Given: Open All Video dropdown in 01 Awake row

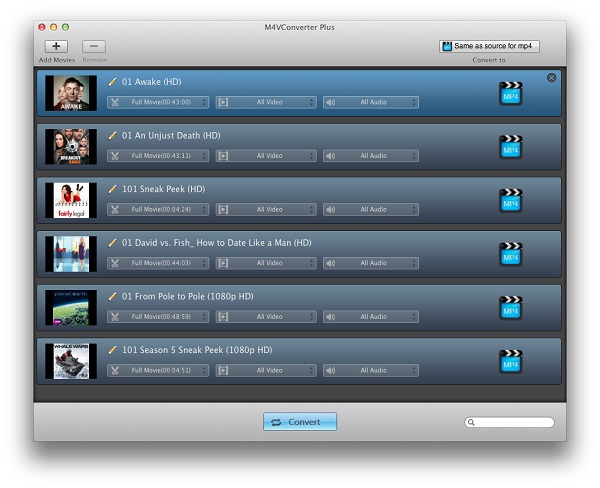Looking at the screenshot, I should tap(266, 102).
